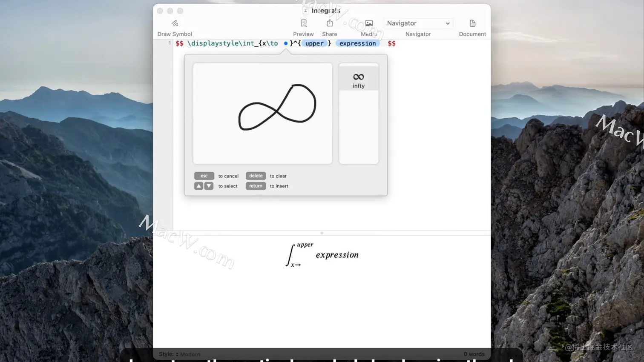Click the 'to cancel' hint label
The width and height of the screenshot is (644, 362).
tap(228, 176)
